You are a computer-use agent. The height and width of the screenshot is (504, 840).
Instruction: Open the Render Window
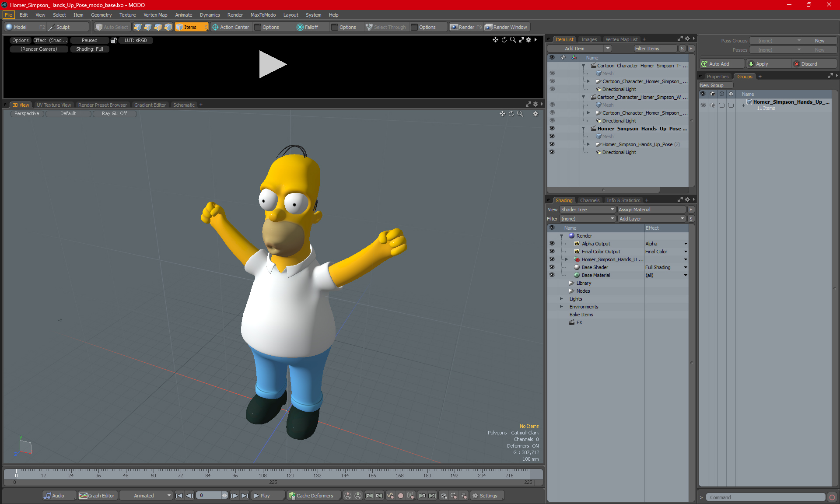[x=507, y=27]
